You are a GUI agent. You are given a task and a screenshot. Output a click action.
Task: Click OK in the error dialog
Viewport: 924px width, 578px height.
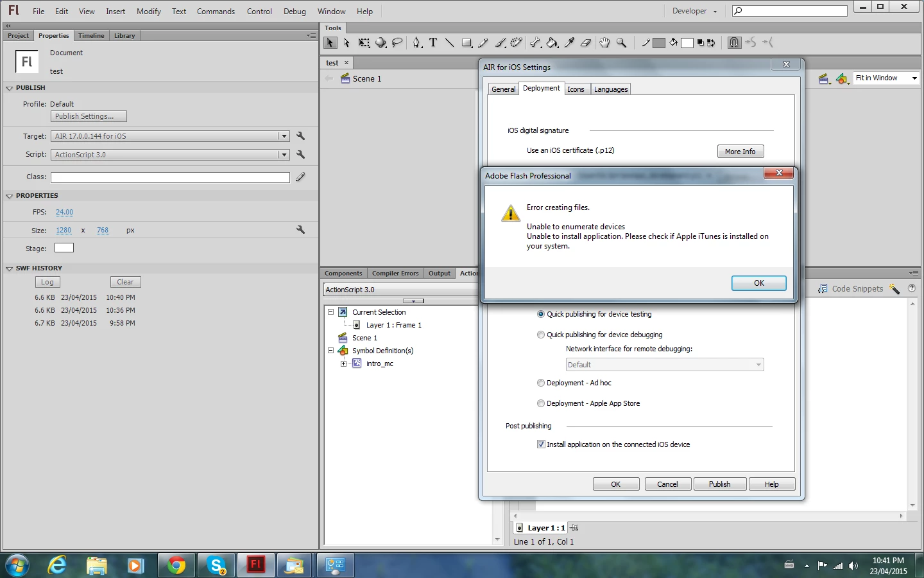(759, 283)
